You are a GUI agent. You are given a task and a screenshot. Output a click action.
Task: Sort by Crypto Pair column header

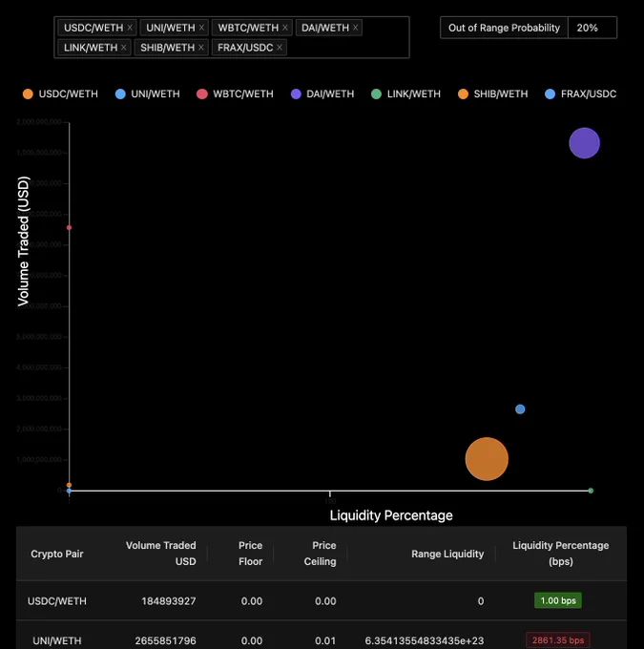57,554
